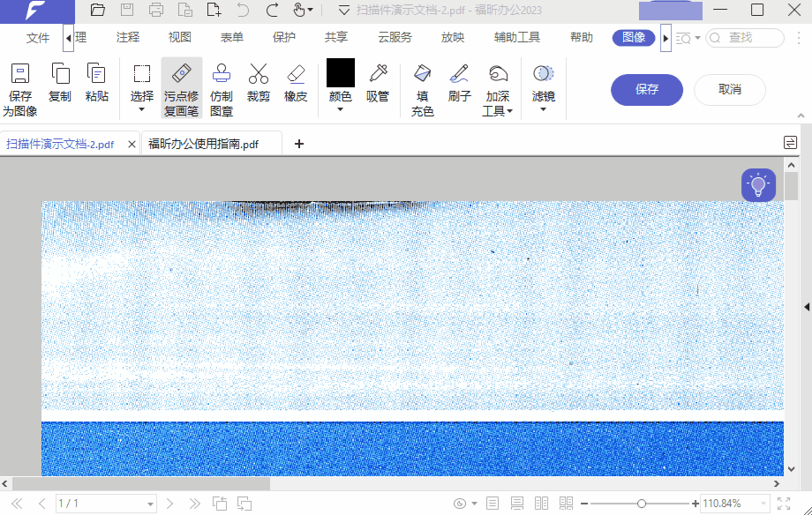Select the 仿制图章 clone stamp tool
This screenshot has width=812, height=515.
[222, 87]
